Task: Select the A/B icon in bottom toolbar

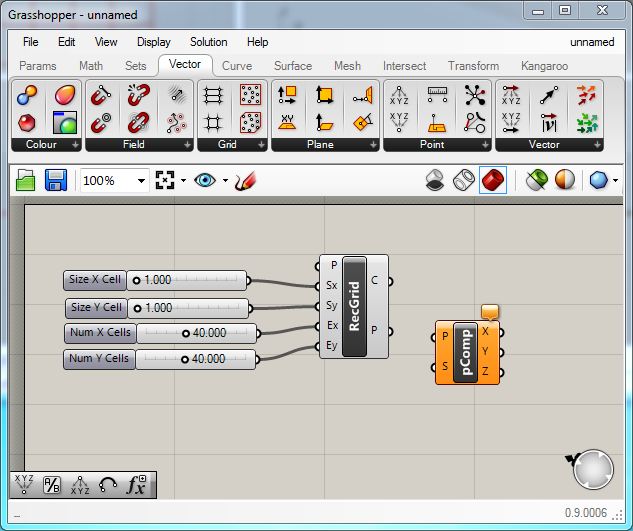Action: (x=52, y=485)
